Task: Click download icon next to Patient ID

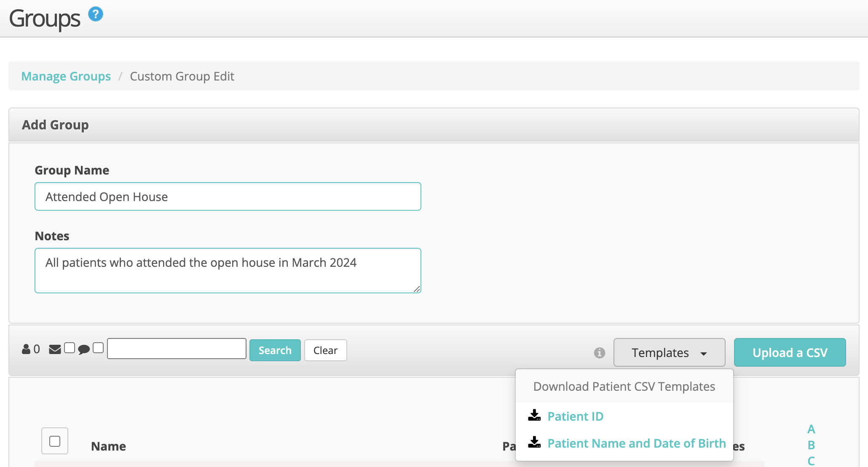Action: coord(534,416)
